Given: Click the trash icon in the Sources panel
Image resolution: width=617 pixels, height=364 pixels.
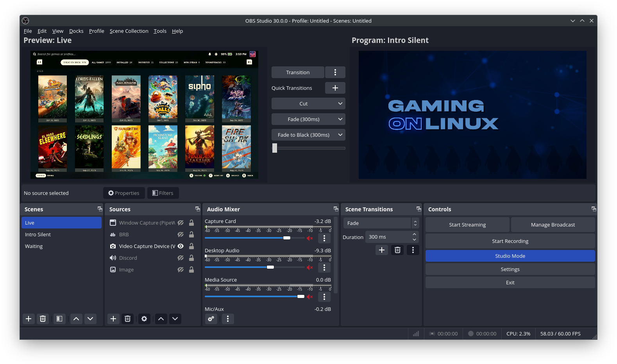Looking at the screenshot, I should pos(127,319).
